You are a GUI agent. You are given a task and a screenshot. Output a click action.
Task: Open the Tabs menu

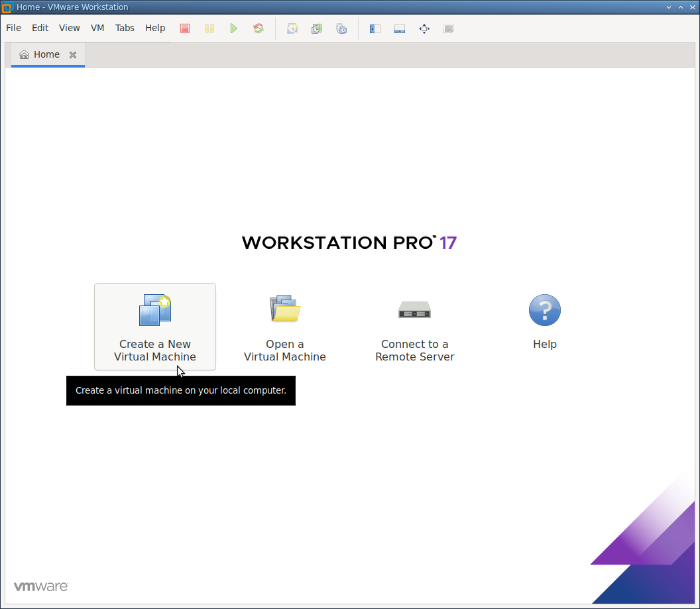point(125,28)
